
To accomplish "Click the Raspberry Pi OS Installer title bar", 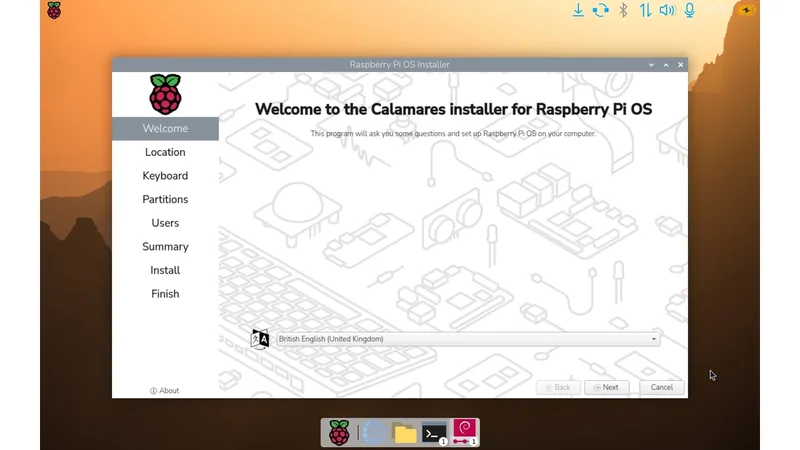I will click(x=399, y=65).
